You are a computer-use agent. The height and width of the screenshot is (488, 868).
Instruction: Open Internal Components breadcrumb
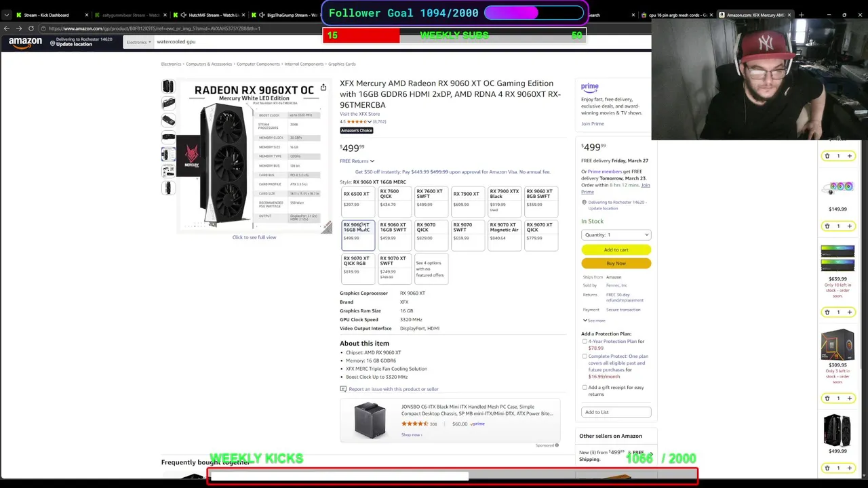(304, 64)
